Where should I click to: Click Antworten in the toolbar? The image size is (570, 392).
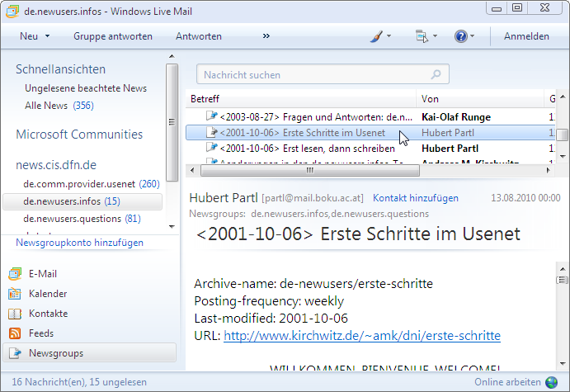[x=198, y=36]
